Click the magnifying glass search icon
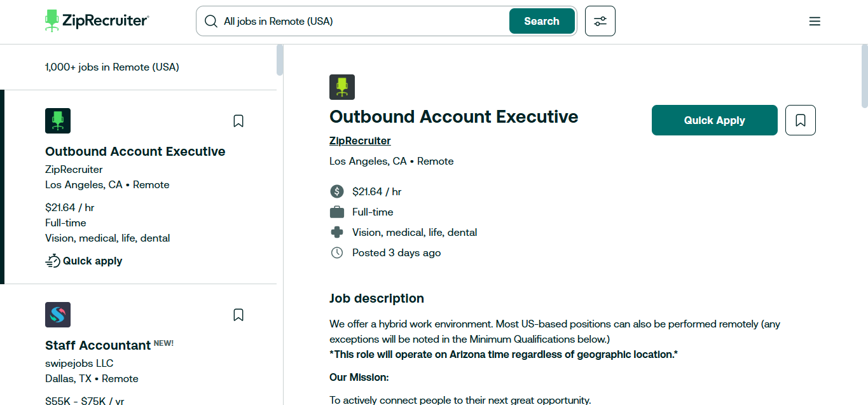Screen dimensions: 868x405 (x=210, y=20)
